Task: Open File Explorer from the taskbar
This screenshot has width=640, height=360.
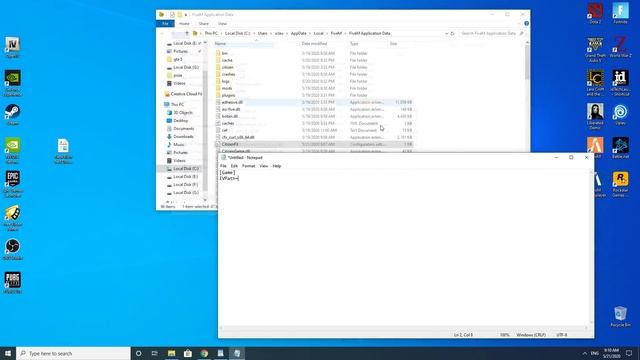Action: point(171,353)
